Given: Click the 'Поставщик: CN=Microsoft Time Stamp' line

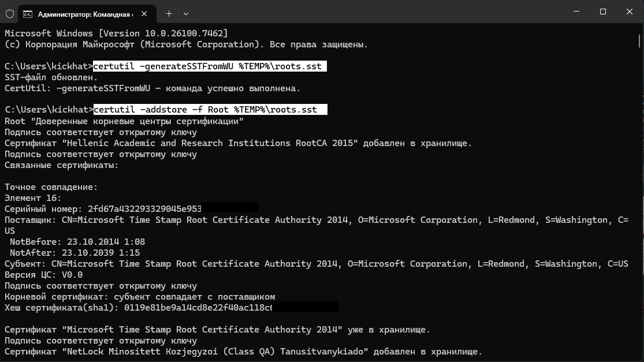Looking at the screenshot, I should (x=317, y=225).
